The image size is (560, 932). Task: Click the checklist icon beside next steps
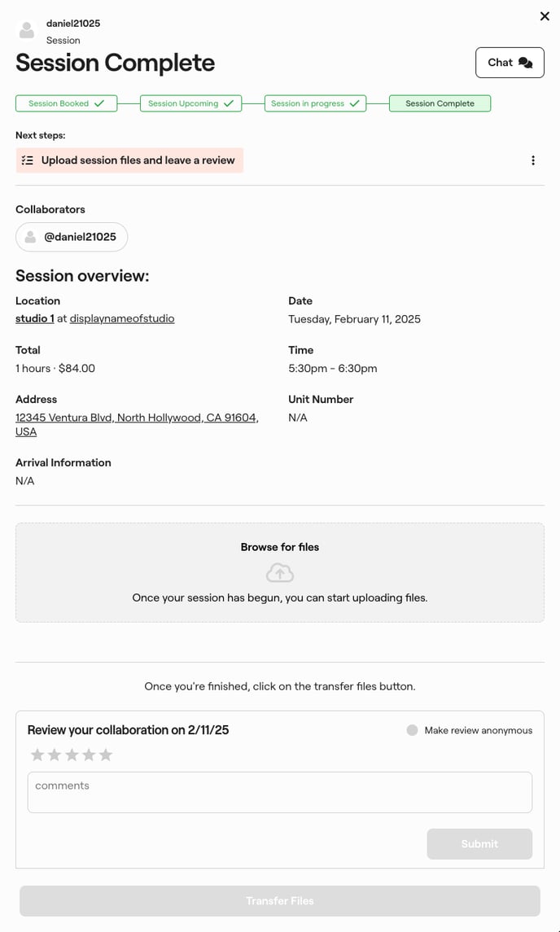point(28,160)
